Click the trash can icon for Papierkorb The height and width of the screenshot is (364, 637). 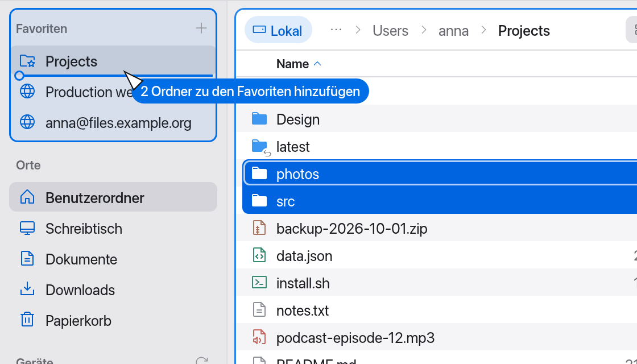[x=27, y=320]
